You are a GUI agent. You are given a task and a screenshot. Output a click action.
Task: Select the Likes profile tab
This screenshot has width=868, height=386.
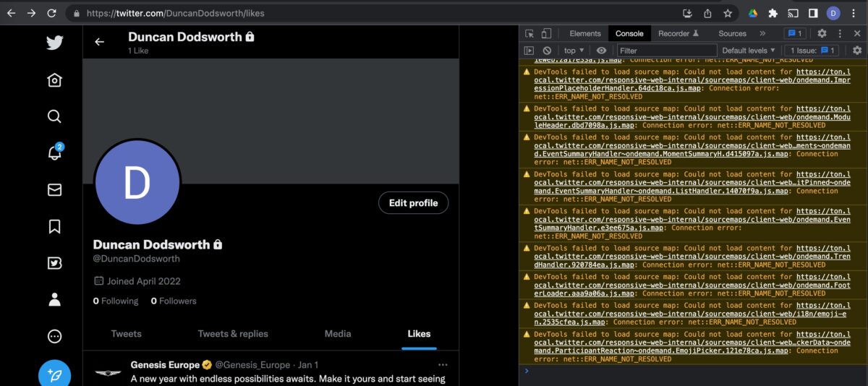point(419,334)
